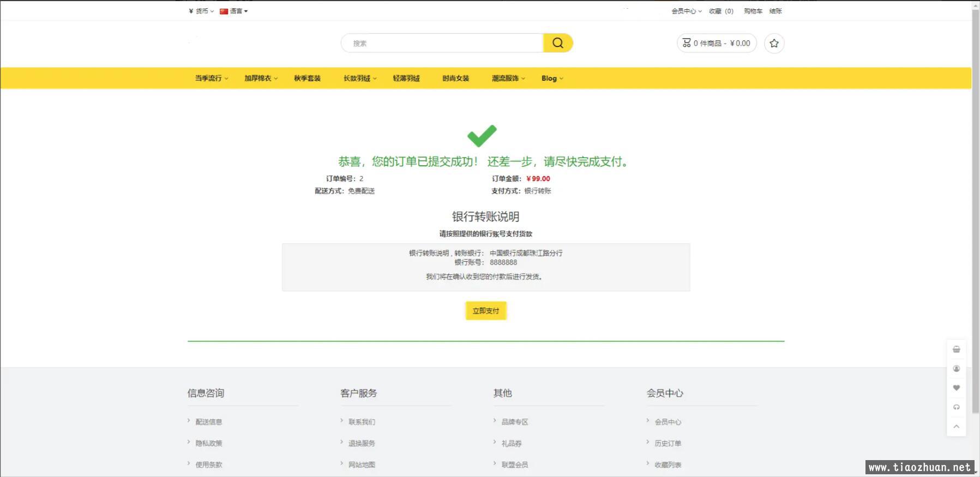Open footer 联盟会员 link

515,465
